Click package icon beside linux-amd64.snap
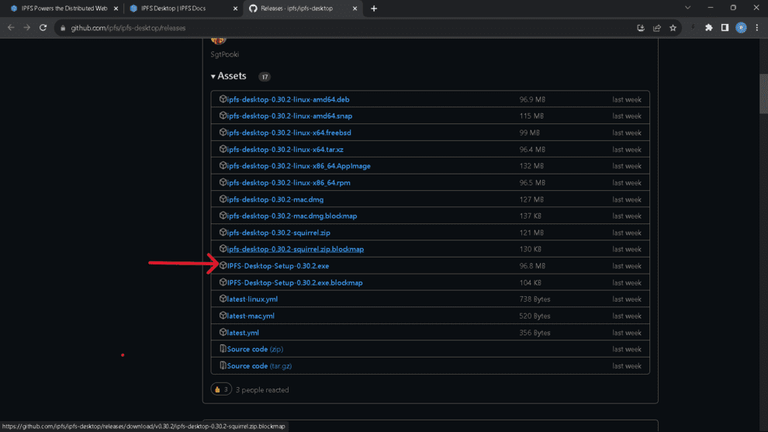 pyautogui.click(x=223, y=116)
